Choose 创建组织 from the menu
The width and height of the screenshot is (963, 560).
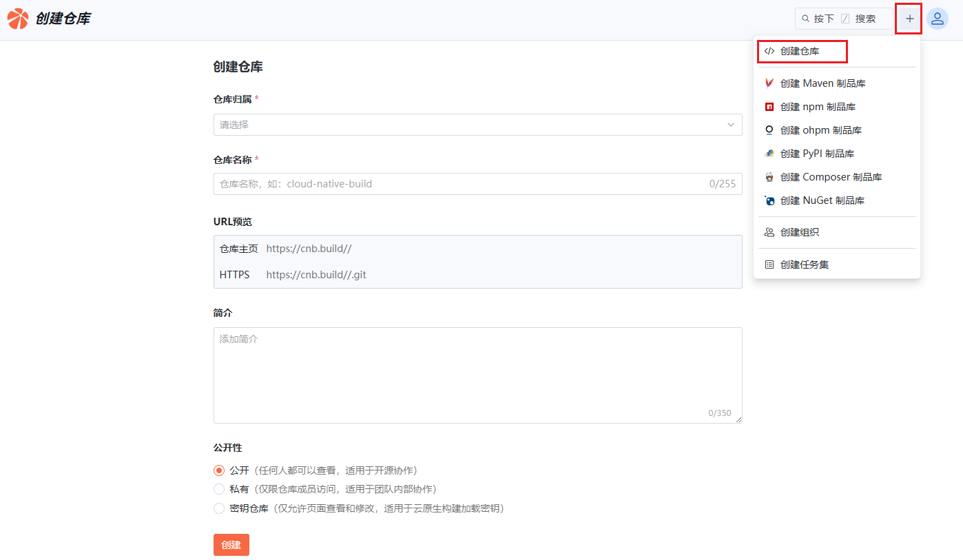837,232
